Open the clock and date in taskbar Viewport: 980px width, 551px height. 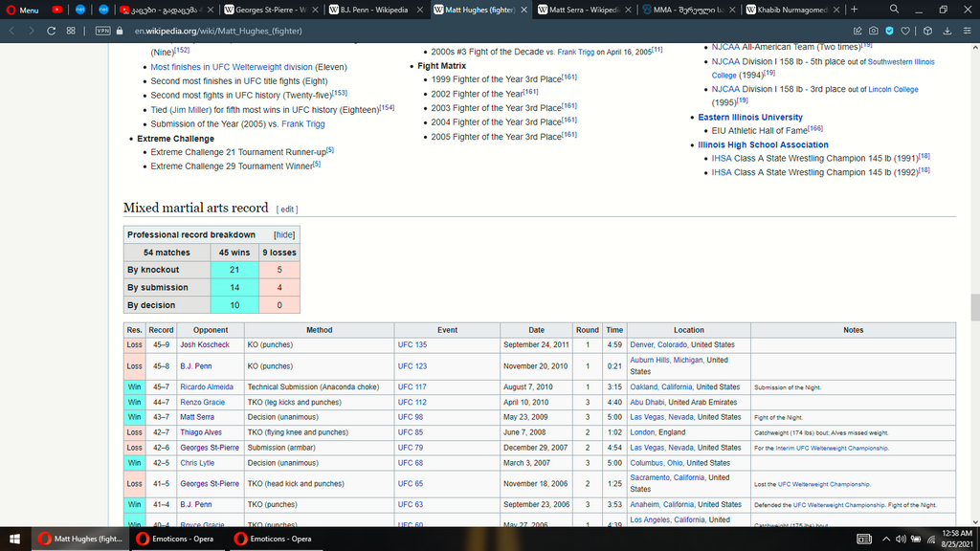click(956, 539)
